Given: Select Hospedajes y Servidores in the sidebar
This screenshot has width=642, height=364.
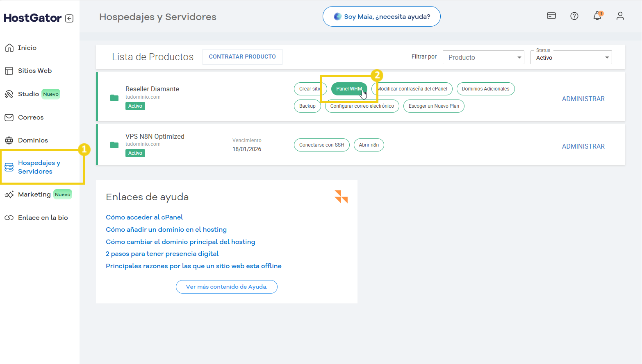Looking at the screenshot, I should tap(39, 167).
